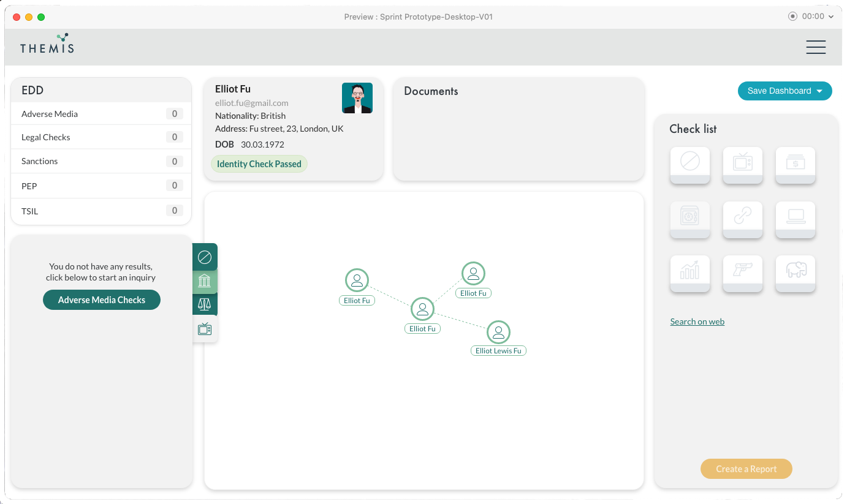Open the Save Dashboard dropdown

(784, 91)
